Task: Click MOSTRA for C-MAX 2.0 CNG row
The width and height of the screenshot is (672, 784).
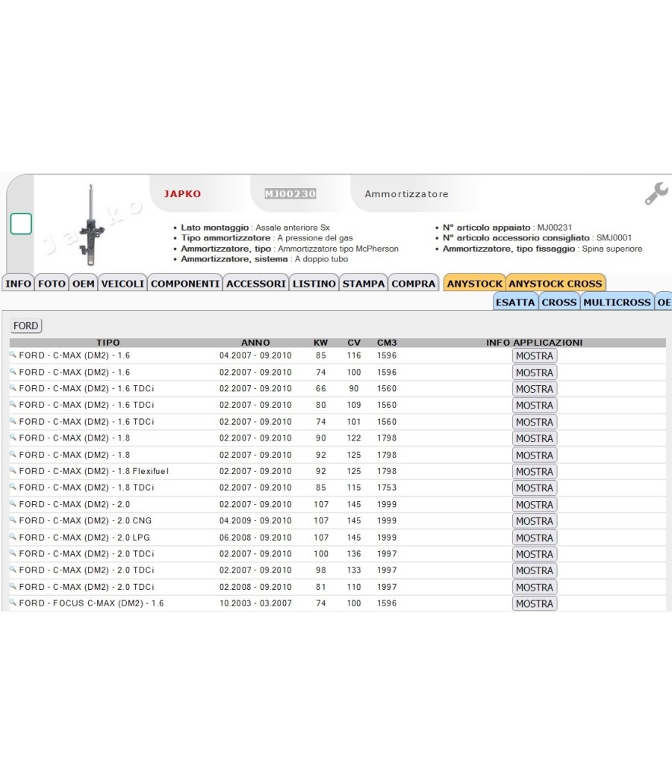Action: 535,520
